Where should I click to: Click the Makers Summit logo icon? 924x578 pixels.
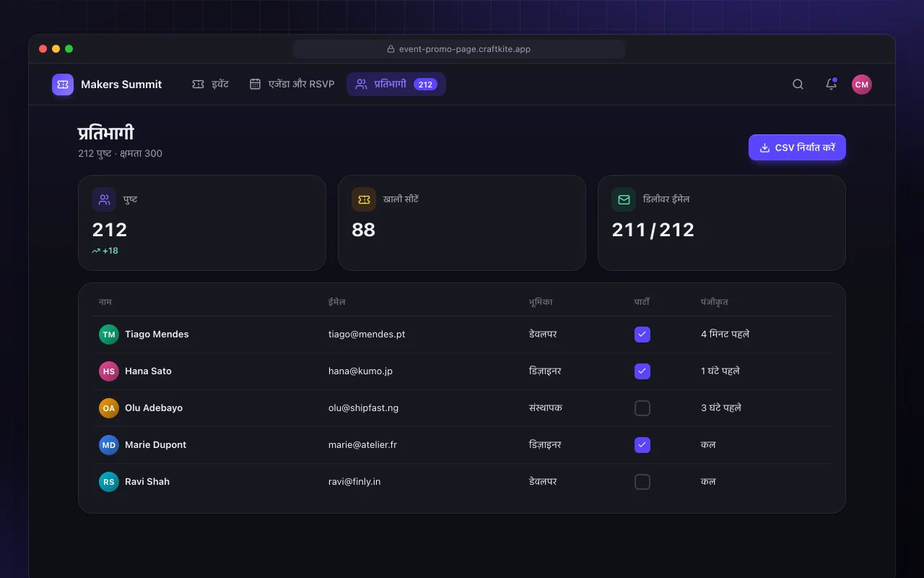[63, 85]
